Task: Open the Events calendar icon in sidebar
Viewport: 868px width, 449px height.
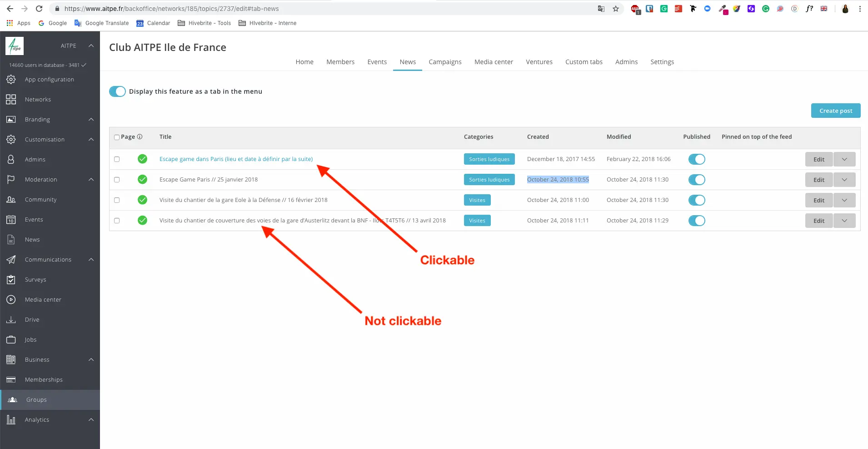Action: (x=11, y=220)
